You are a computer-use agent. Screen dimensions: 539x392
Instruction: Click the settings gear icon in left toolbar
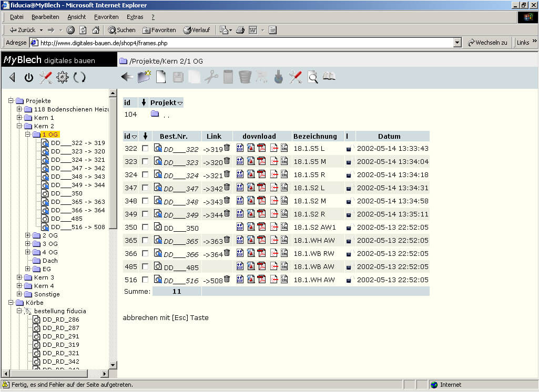click(x=63, y=78)
